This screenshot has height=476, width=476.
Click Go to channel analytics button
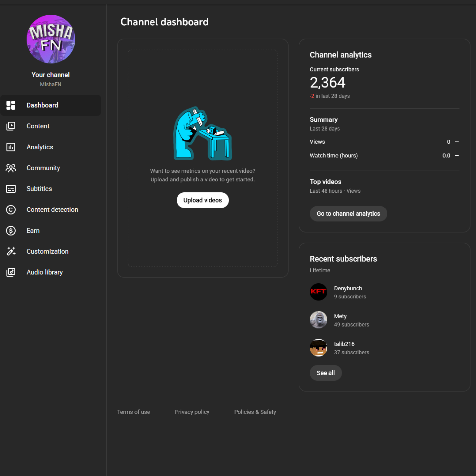[x=348, y=214]
